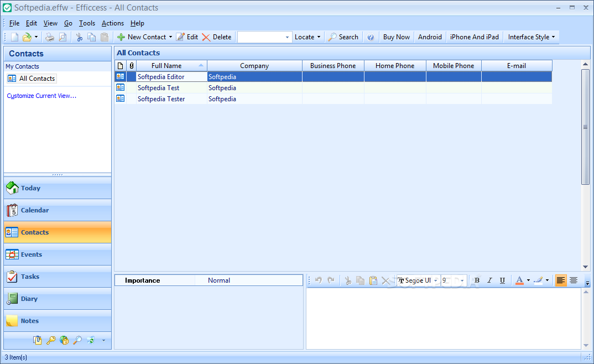This screenshot has height=364, width=594.
Task: Click the New Contact button
Action: pos(142,37)
